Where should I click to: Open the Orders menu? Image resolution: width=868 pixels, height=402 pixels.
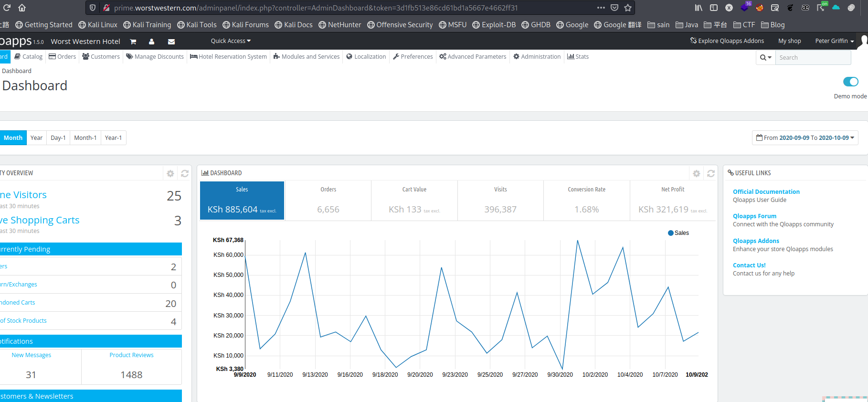click(62, 56)
